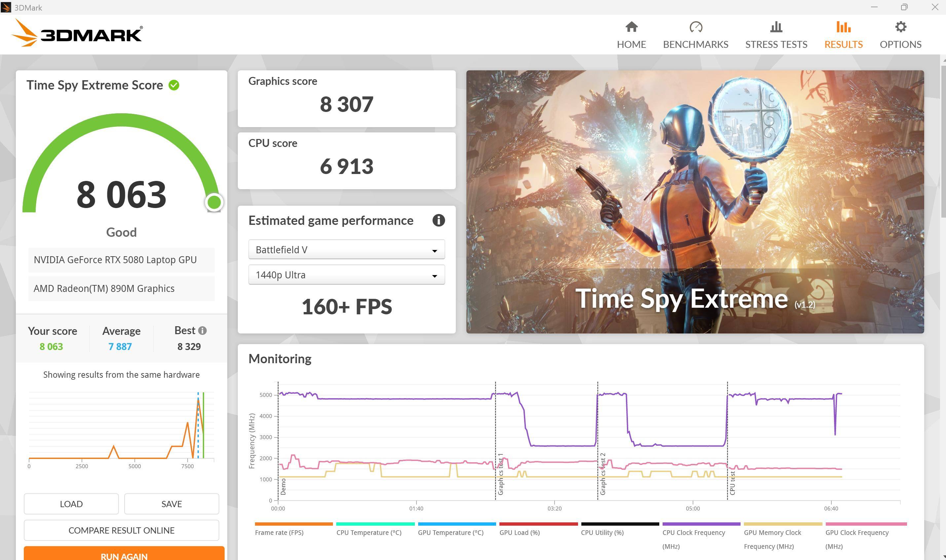
Task: Click the 3DMark logo in the header
Action: point(77,33)
